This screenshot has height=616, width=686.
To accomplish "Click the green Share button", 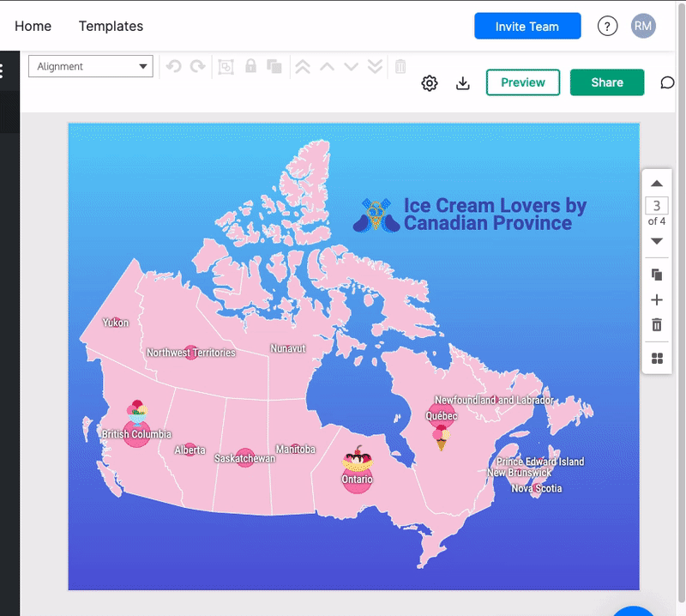I will tap(607, 82).
